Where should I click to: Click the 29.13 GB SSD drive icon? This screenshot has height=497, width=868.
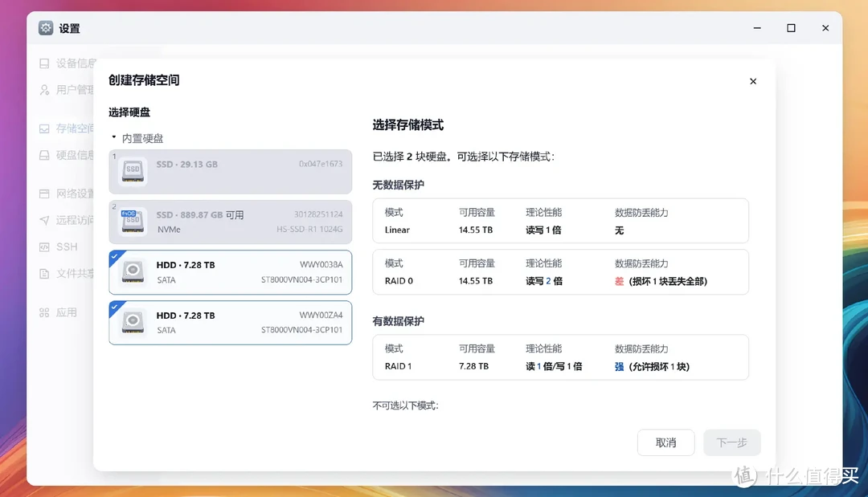tap(133, 171)
